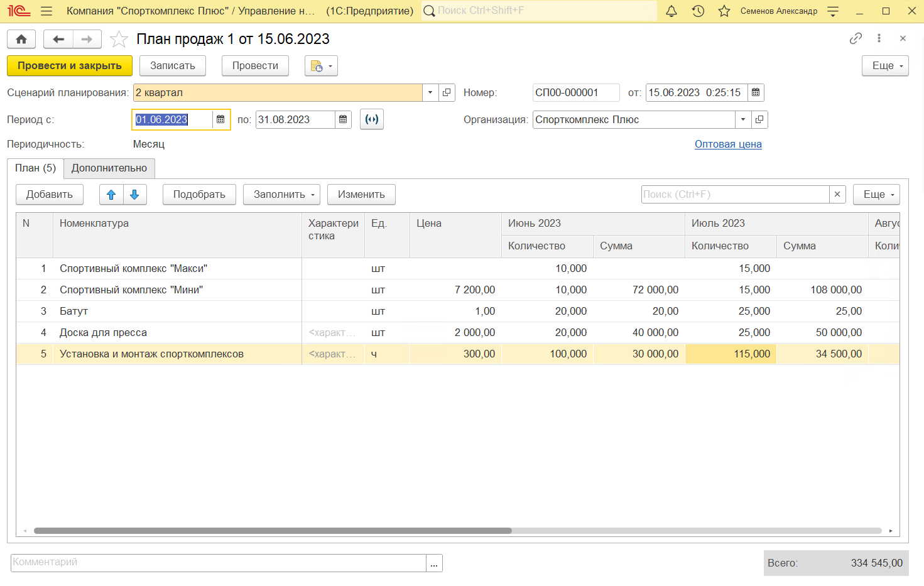Select the Батут row

coord(457,312)
